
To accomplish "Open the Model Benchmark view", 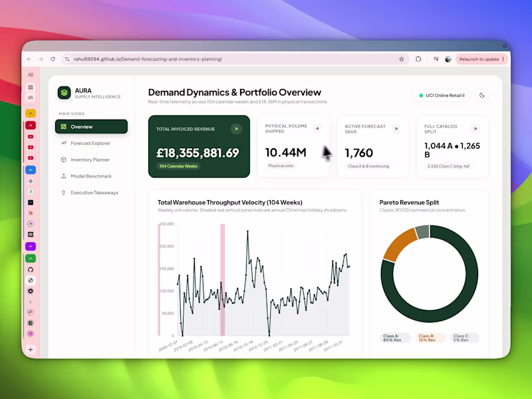I will point(91,176).
